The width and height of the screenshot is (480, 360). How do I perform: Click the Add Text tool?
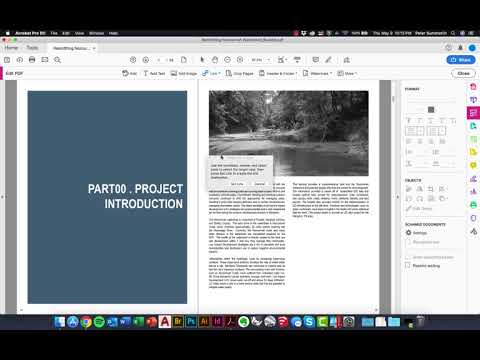pyautogui.click(x=154, y=73)
